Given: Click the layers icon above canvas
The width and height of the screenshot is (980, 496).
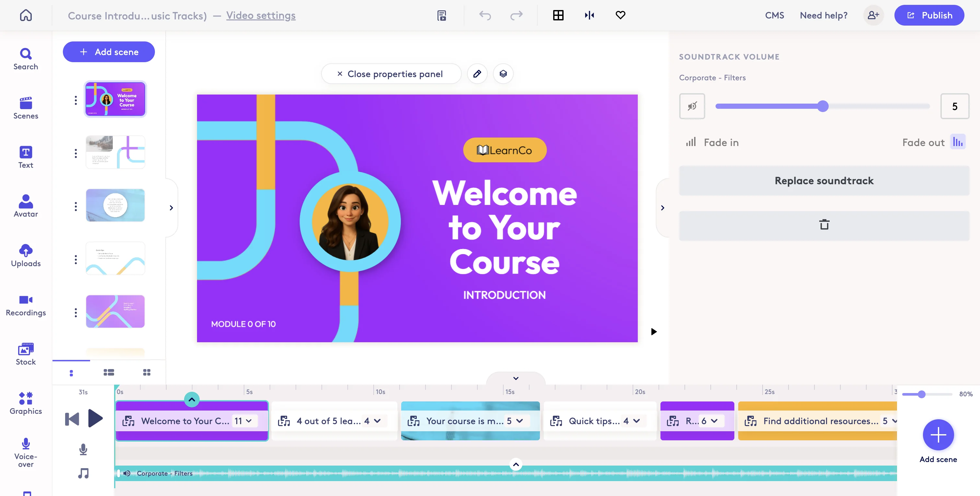Looking at the screenshot, I should click(503, 74).
